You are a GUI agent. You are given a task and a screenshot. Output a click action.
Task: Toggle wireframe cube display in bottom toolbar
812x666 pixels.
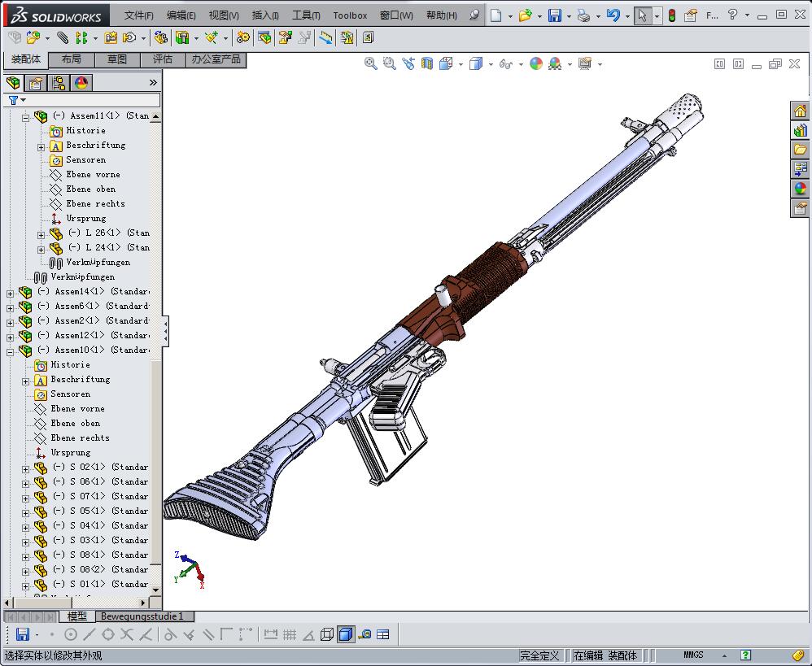(x=327, y=634)
